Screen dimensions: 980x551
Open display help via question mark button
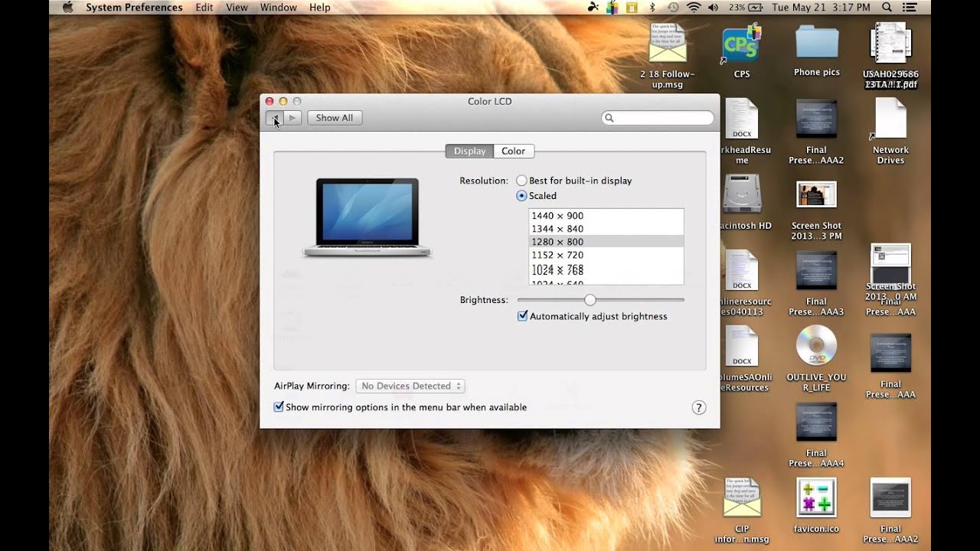(x=699, y=408)
